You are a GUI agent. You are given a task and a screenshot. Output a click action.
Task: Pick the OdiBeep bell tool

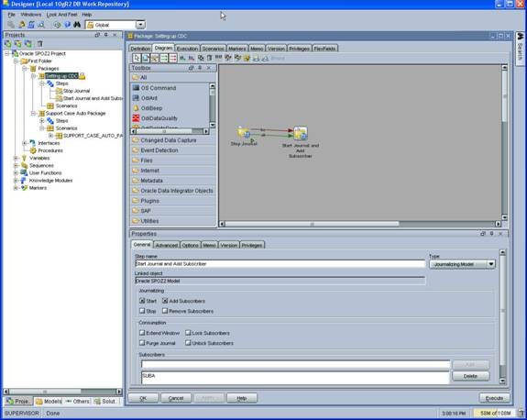coord(148,108)
